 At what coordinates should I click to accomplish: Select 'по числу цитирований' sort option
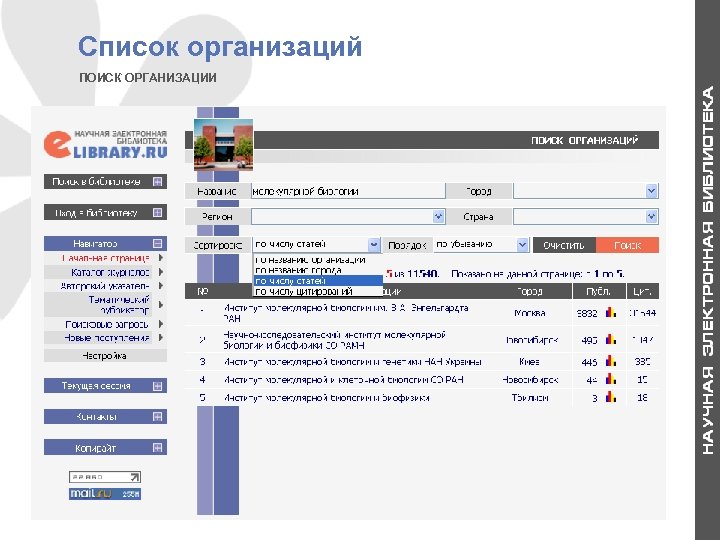point(318,291)
